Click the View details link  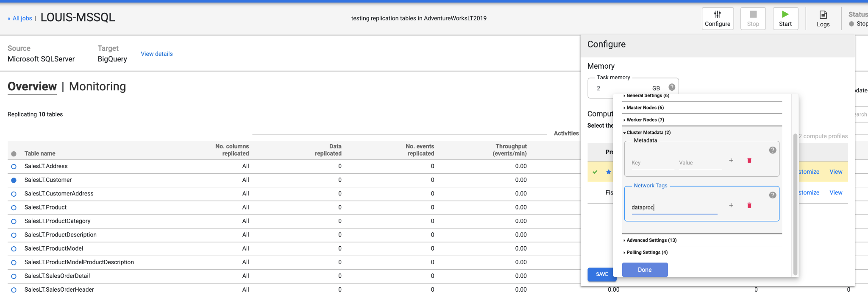tap(157, 54)
